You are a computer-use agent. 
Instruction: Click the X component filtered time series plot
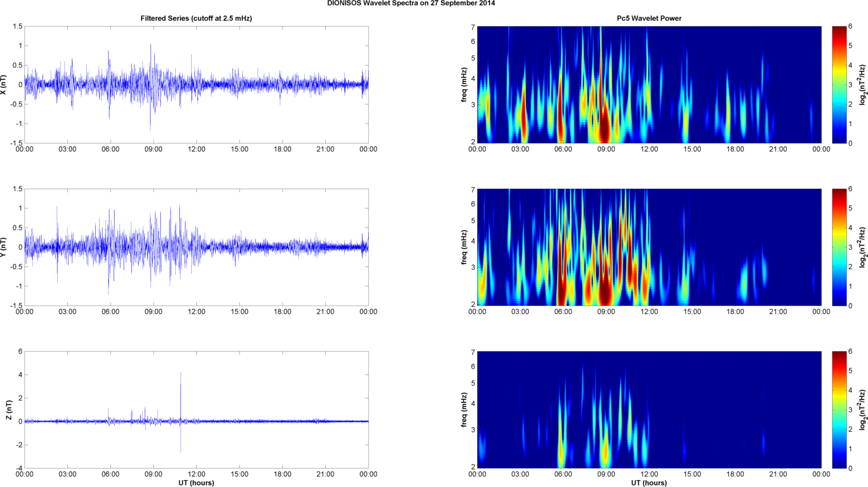[196, 84]
